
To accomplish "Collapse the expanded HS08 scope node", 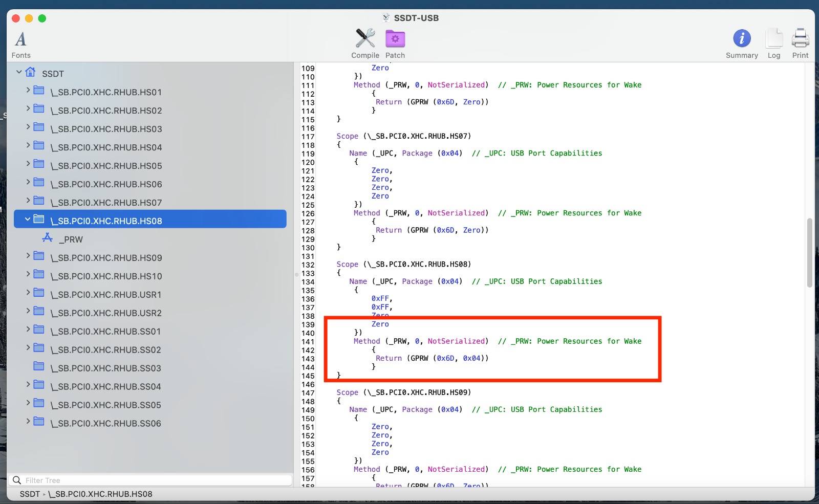I will [x=28, y=220].
